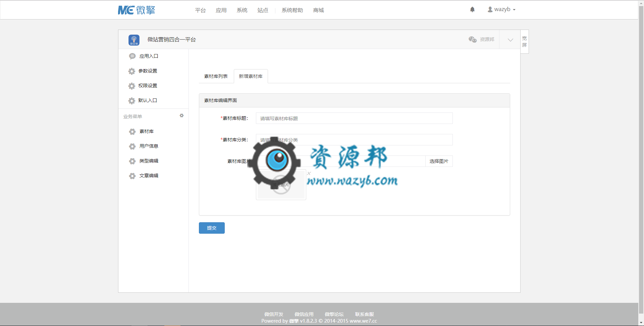Click the gear icon beside 参数设置
Image resolution: width=644 pixels, height=326 pixels.
point(132,71)
